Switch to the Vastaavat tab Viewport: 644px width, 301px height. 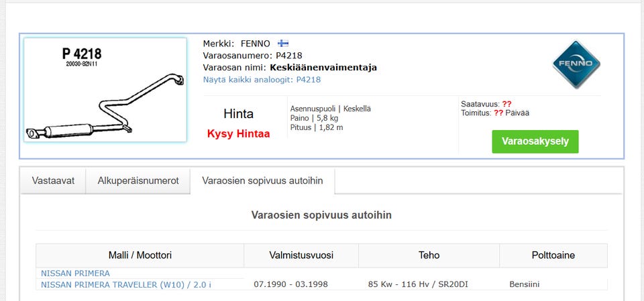(x=53, y=181)
